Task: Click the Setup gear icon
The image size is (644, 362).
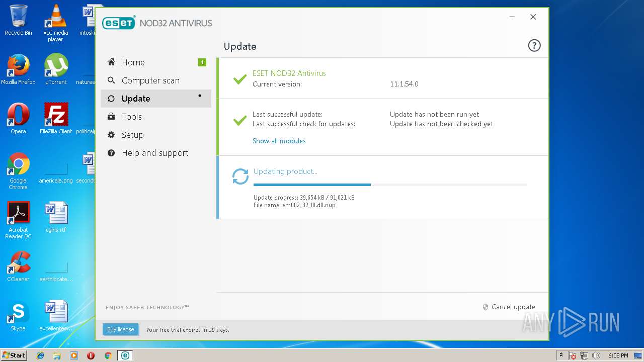Action: pos(111,135)
